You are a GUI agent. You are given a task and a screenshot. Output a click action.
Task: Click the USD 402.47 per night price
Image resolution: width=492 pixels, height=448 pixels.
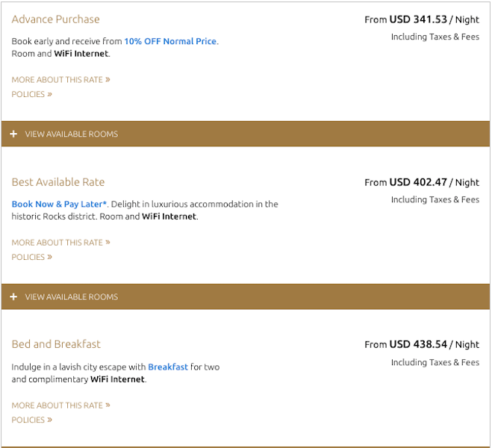[x=422, y=182]
